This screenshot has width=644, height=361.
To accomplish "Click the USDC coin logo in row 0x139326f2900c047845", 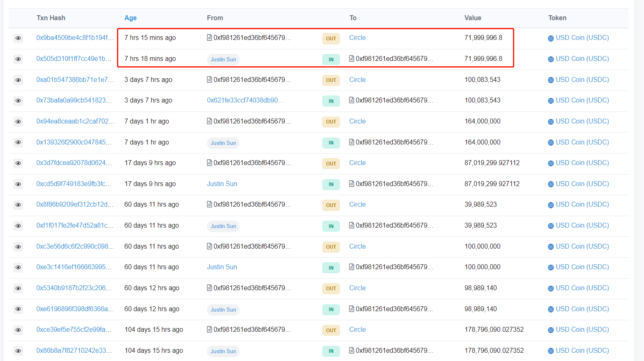I will (x=551, y=143).
